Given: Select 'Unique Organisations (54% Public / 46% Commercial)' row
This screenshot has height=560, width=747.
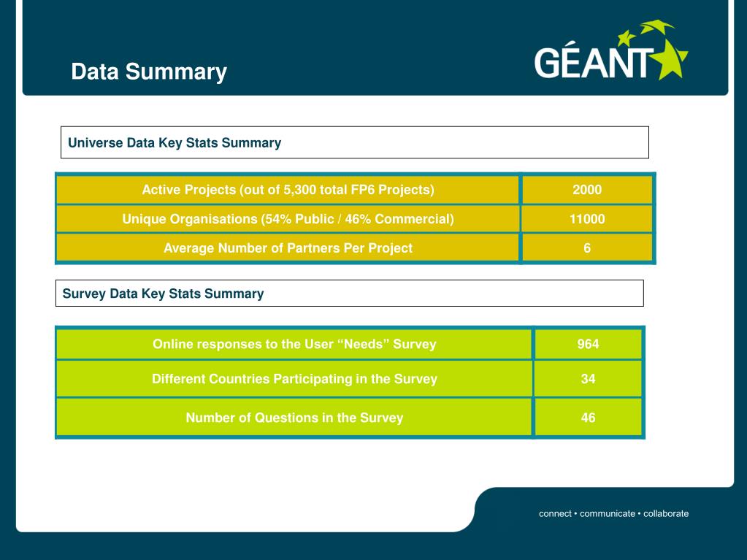Looking at the screenshot, I should 354,219.
